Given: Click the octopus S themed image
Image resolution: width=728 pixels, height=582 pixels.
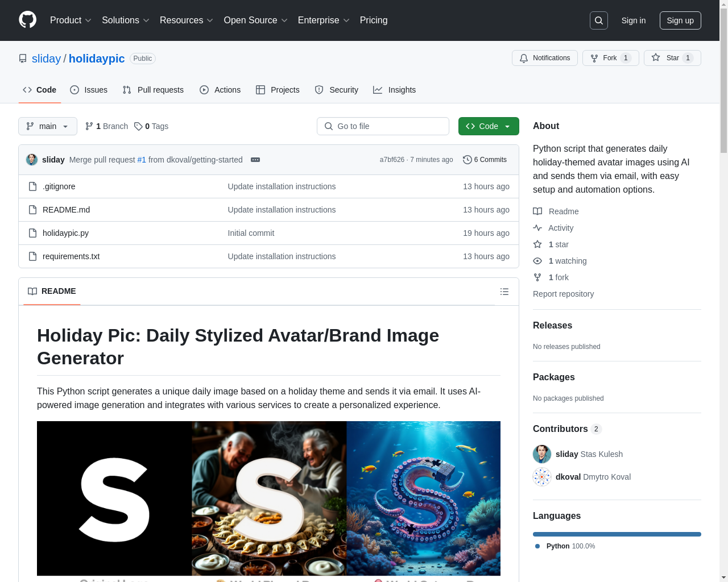Looking at the screenshot, I should click(x=424, y=498).
